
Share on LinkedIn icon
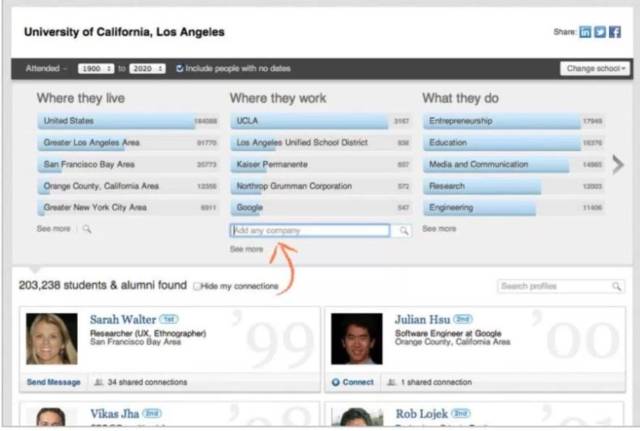pyautogui.click(x=585, y=32)
